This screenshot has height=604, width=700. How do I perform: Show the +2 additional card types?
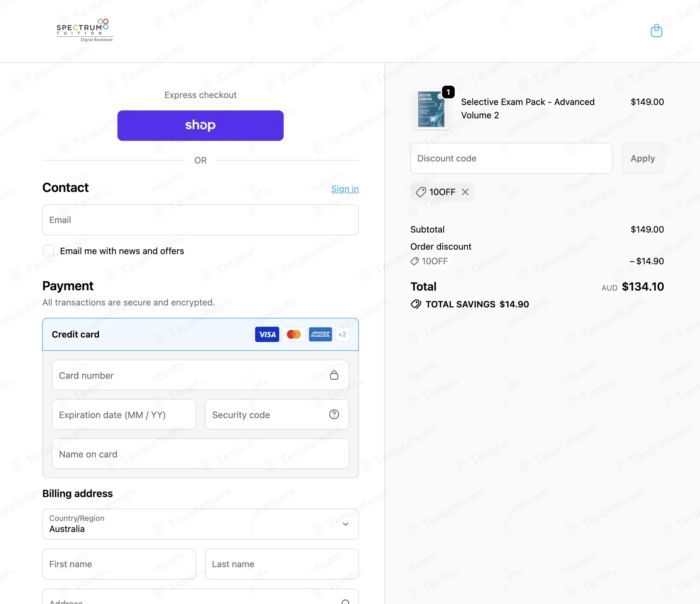tap(342, 334)
